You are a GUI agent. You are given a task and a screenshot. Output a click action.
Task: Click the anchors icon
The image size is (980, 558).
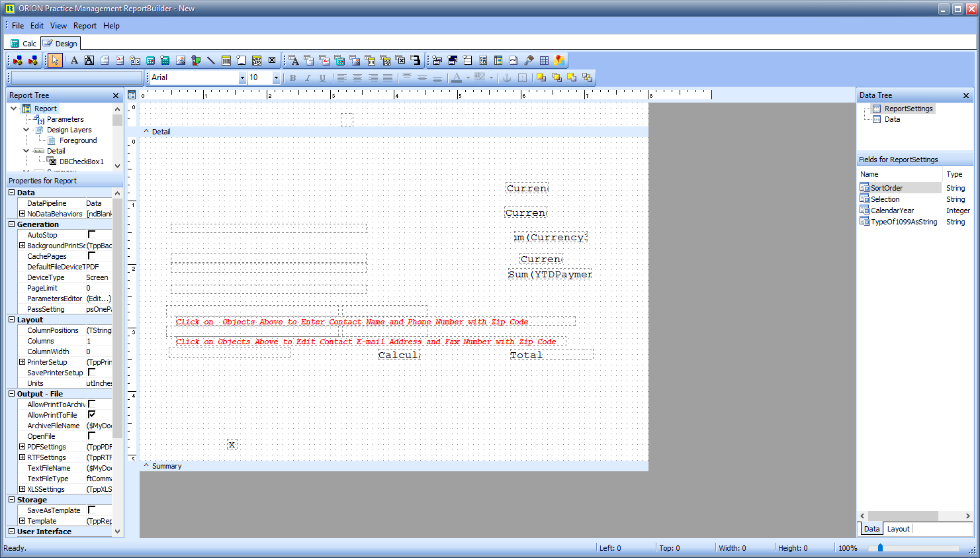pos(507,77)
